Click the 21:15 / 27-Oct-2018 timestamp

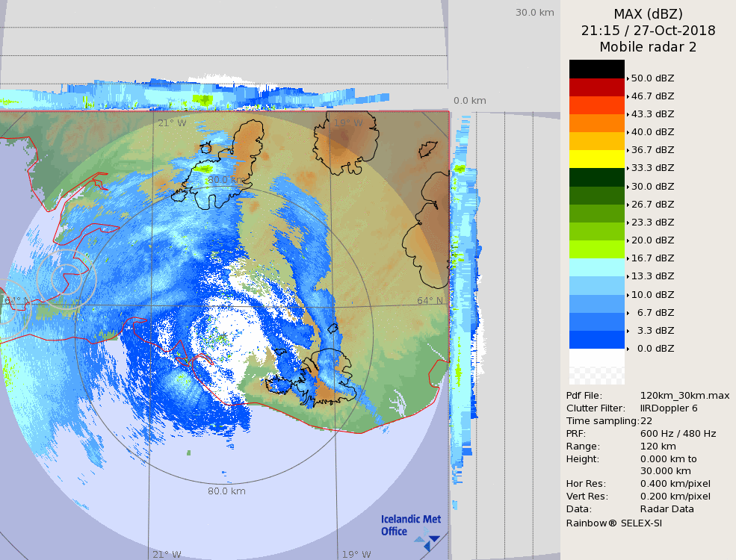coord(648,31)
